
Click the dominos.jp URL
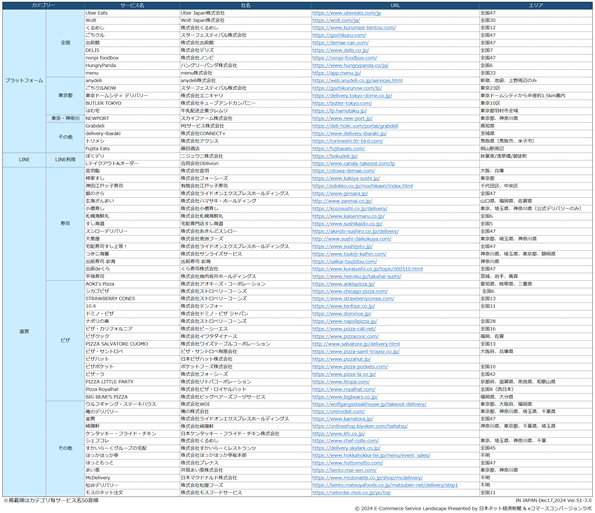pyautogui.click(x=342, y=314)
